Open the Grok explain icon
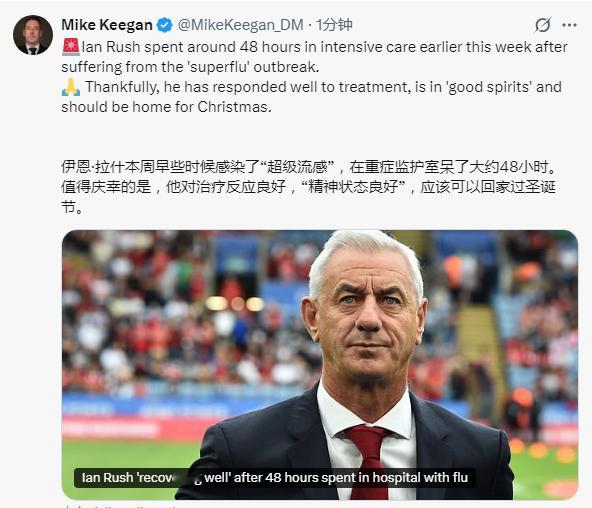This screenshot has height=508, width=592. pyautogui.click(x=543, y=25)
